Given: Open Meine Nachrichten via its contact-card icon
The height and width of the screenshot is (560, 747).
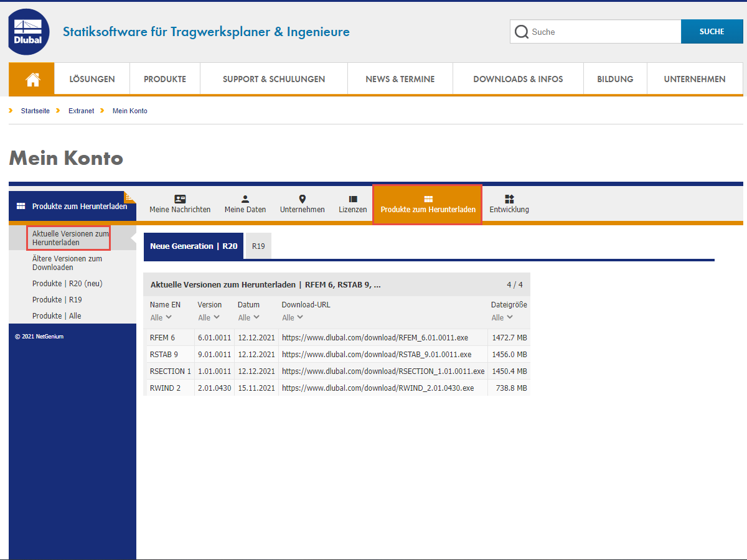Looking at the screenshot, I should (x=180, y=200).
